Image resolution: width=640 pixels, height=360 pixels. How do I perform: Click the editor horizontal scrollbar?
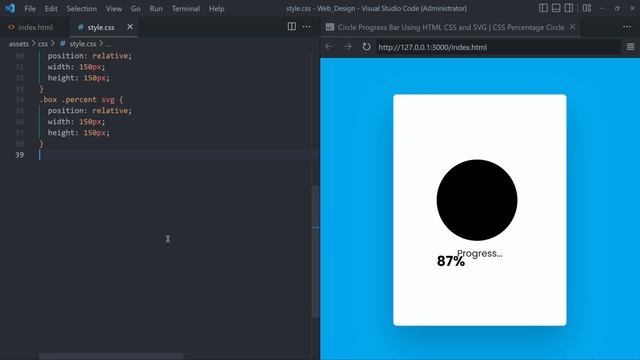tap(111, 356)
